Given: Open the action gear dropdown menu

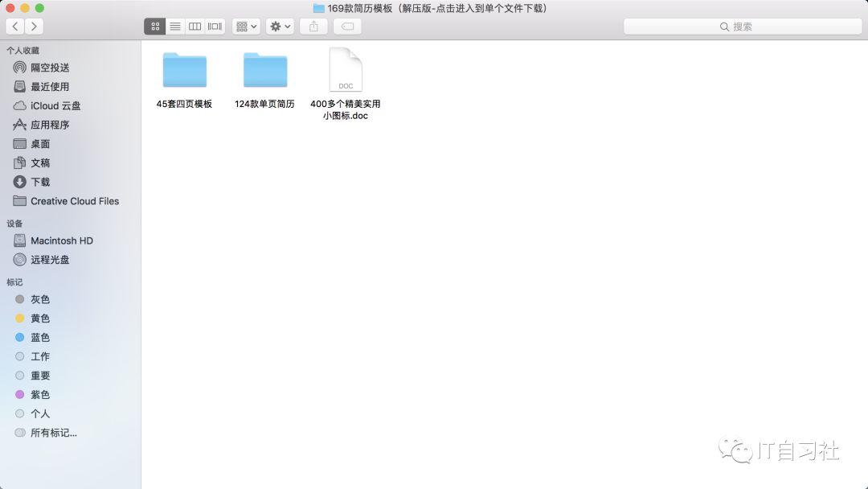Looking at the screenshot, I should 279,26.
